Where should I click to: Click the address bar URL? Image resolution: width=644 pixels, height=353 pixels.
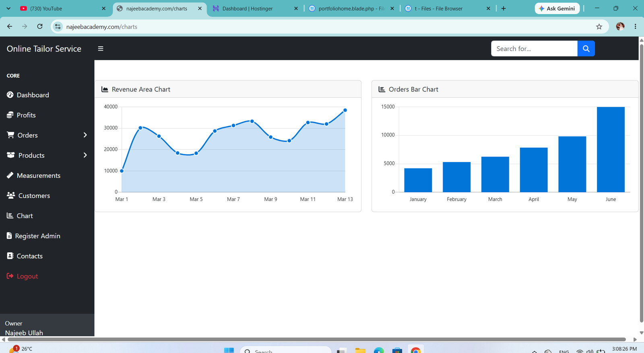(102, 27)
